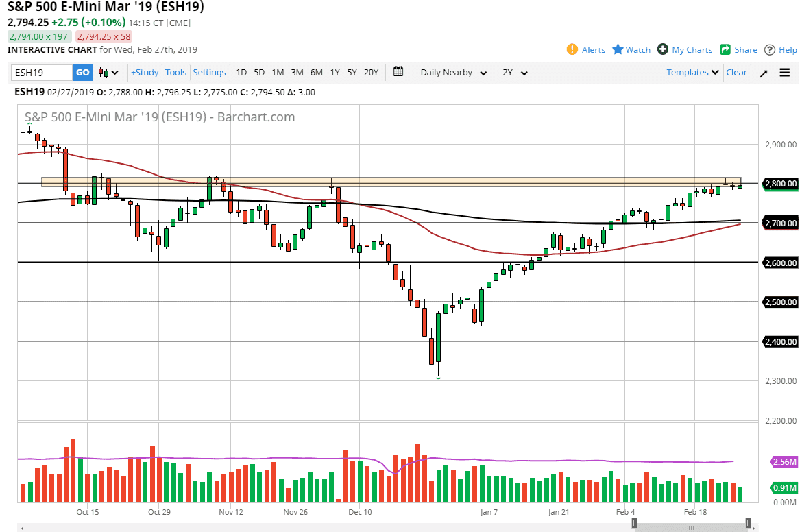Click the ESH19 symbol input field

pyautogui.click(x=41, y=72)
